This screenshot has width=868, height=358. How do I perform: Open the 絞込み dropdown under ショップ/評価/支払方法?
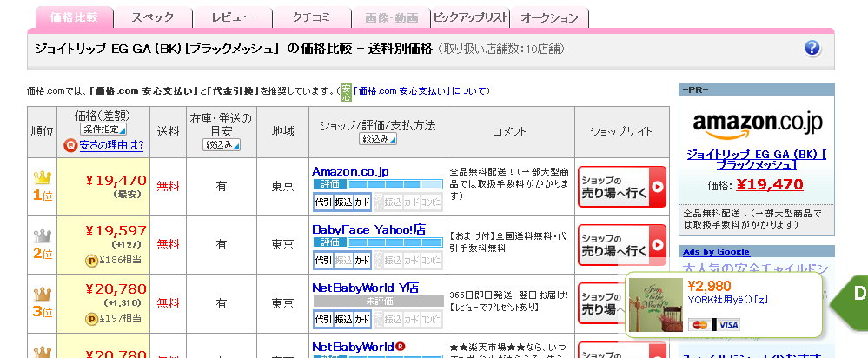[x=378, y=139]
